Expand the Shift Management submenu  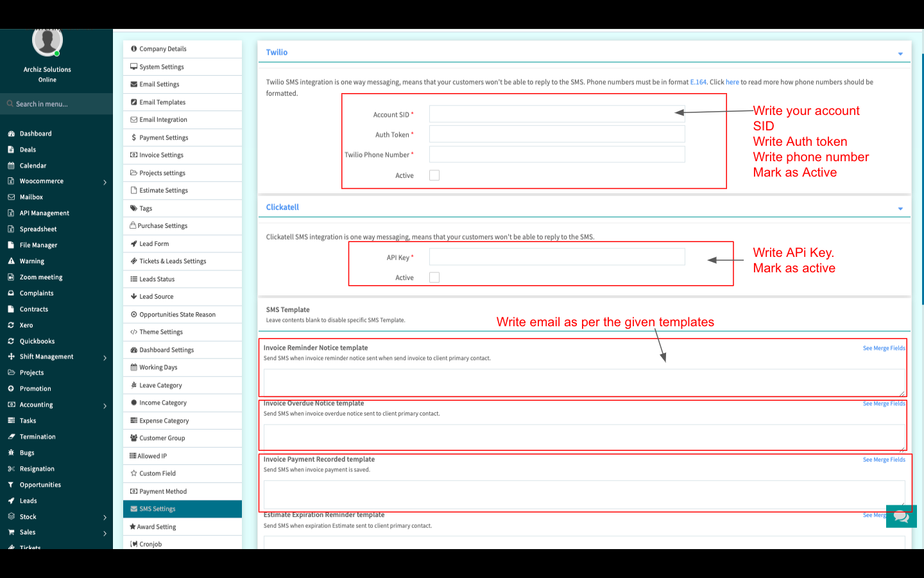[x=105, y=358]
